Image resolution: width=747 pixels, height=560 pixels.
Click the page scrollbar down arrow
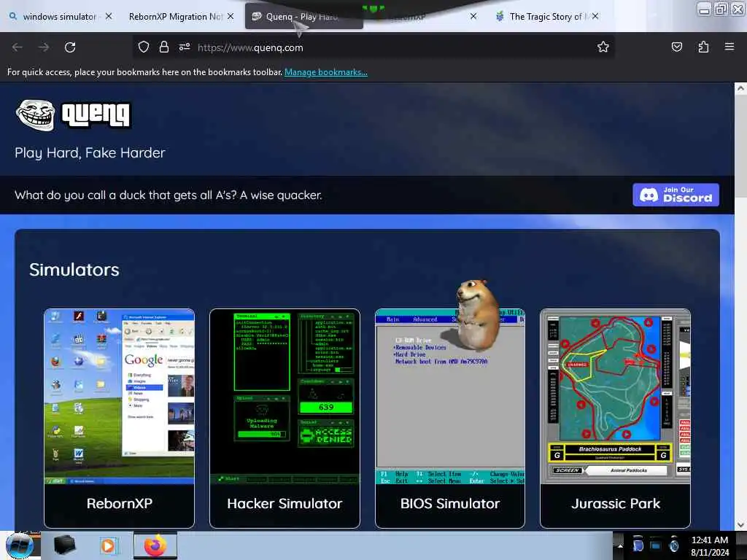[x=740, y=524]
